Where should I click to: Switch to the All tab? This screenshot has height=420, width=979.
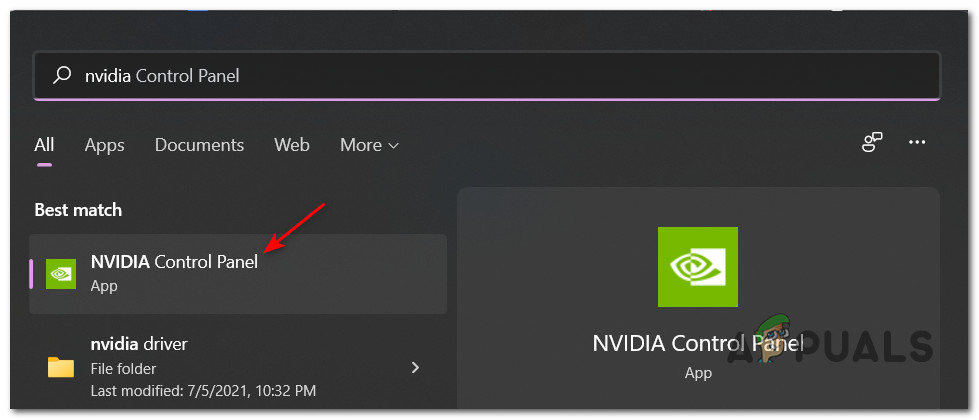pos(44,145)
